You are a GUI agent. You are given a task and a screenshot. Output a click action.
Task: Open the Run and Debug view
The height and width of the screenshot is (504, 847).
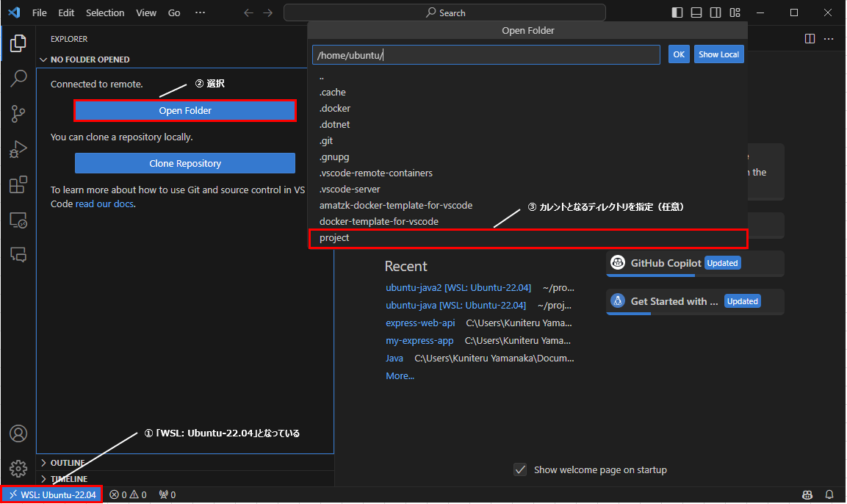point(18,148)
